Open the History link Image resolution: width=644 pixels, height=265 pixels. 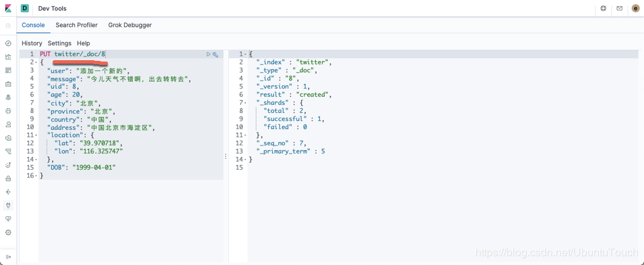click(32, 43)
